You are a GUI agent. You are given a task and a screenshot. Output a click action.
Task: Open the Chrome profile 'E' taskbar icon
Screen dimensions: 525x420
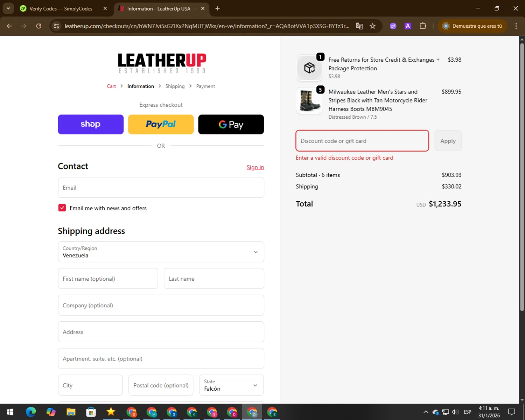(272, 412)
